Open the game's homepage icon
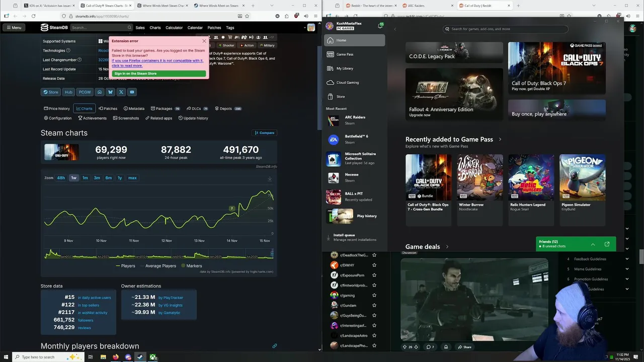 tap(100, 92)
